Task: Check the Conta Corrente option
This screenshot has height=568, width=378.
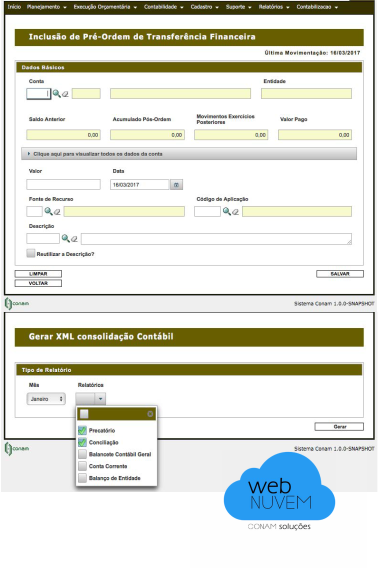Action: tap(83, 466)
